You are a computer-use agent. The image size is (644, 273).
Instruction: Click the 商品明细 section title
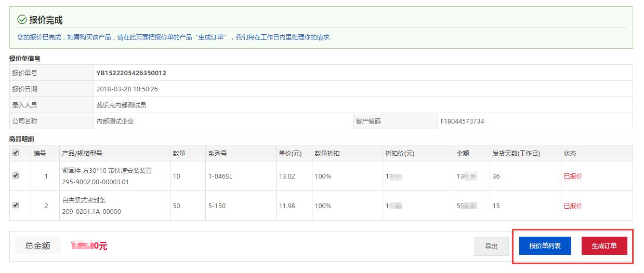pos(22,139)
